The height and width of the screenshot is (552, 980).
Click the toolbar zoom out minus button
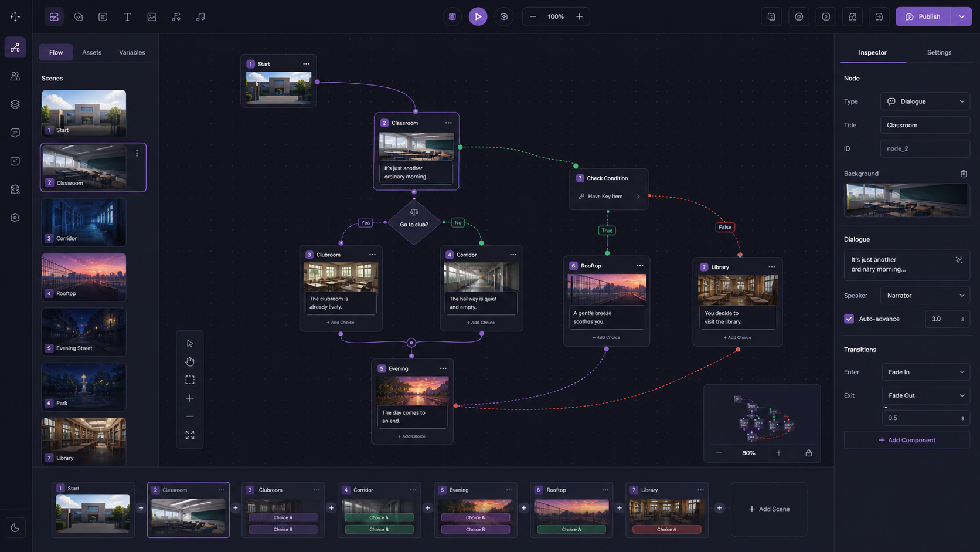[x=533, y=16]
